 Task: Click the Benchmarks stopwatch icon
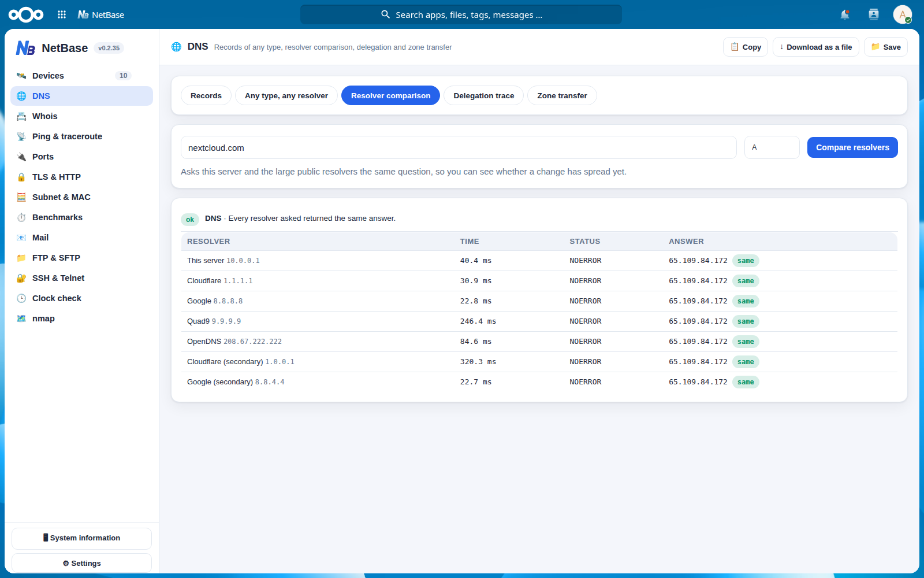[x=21, y=217]
